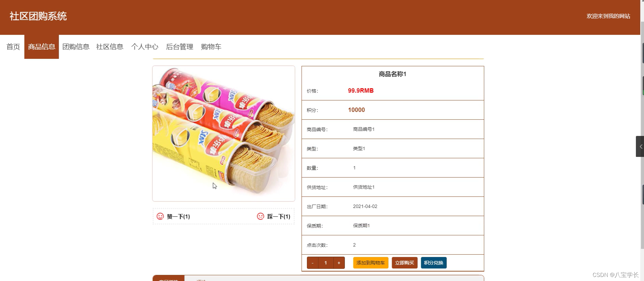
Task: Decrease quantity with the minus button
Action: tap(313, 263)
